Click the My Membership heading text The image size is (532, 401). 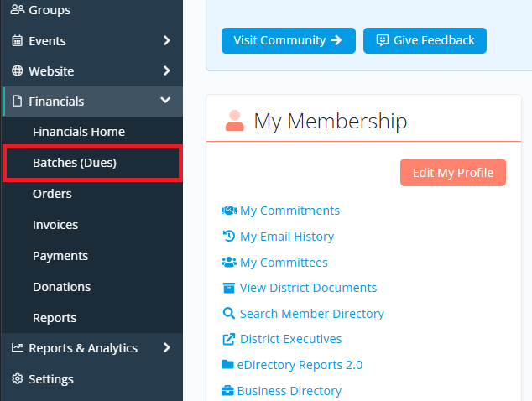pyautogui.click(x=330, y=121)
